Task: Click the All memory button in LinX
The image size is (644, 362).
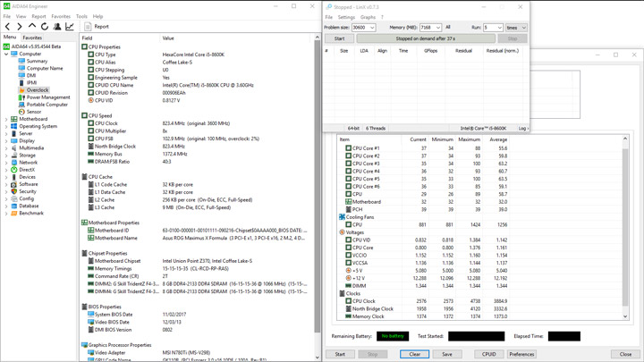Action: (448, 27)
